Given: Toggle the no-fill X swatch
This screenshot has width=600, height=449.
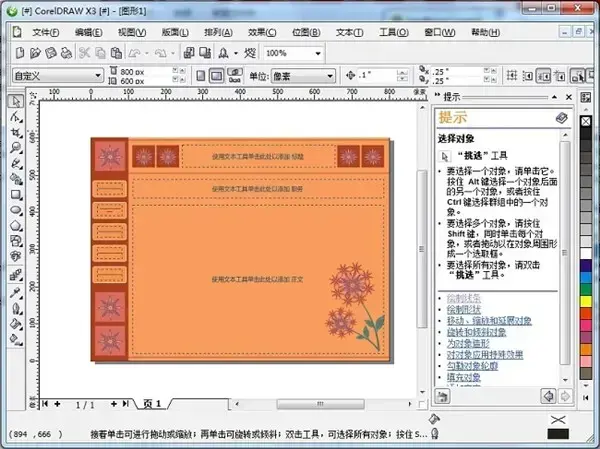Looking at the screenshot, I should (585, 122).
